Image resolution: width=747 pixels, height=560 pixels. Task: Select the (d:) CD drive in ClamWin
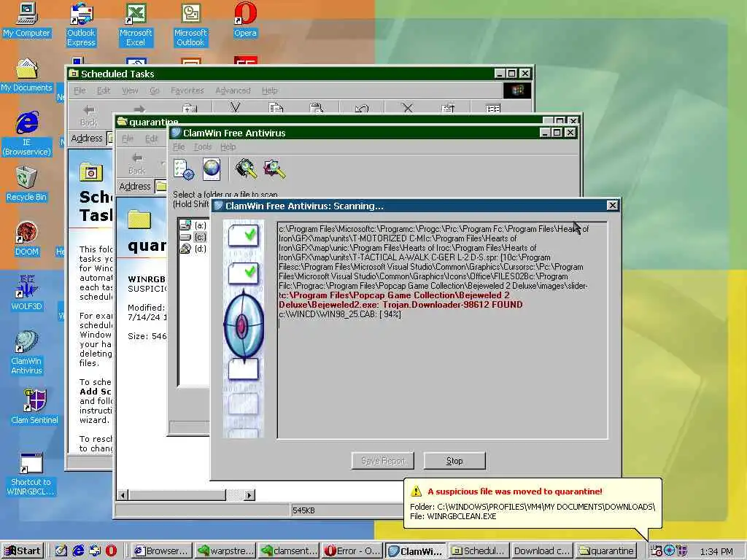coord(193,248)
